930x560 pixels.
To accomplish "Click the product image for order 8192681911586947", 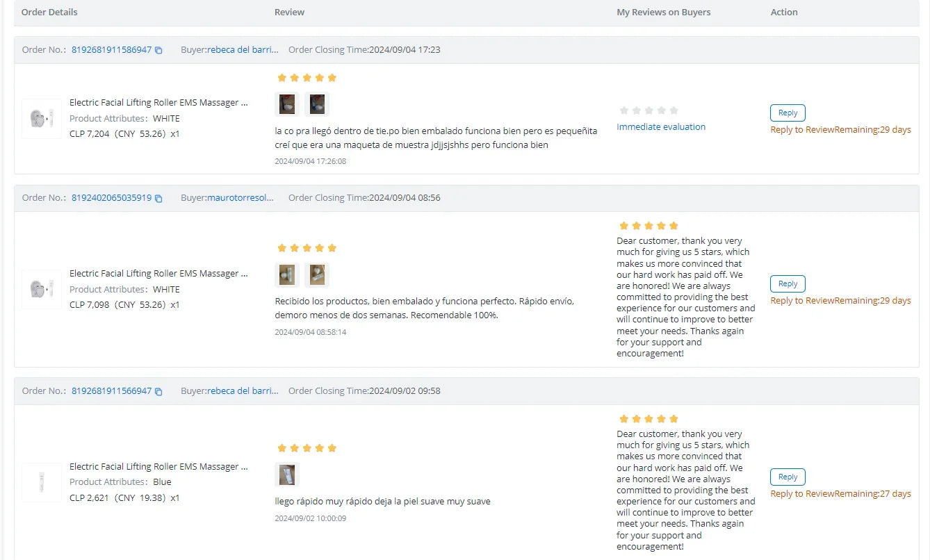I will click(x=42, y=119).
